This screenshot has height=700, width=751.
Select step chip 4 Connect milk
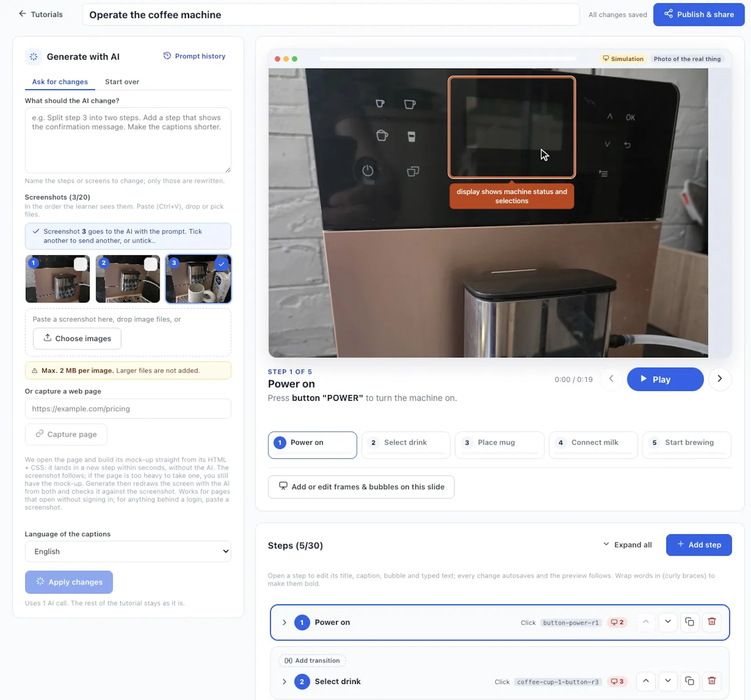593,444
